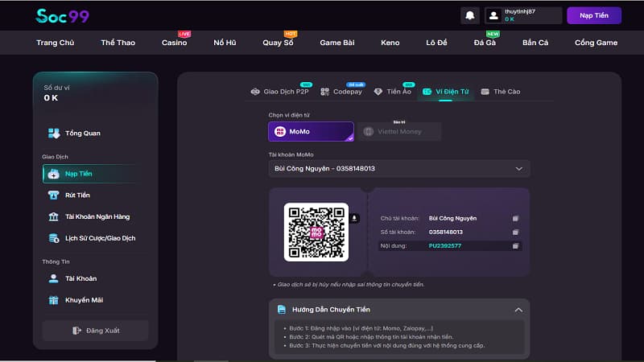Open Lịch Sử Cược/Giao Dịch history
644x362 pixels.
(90, 238)
